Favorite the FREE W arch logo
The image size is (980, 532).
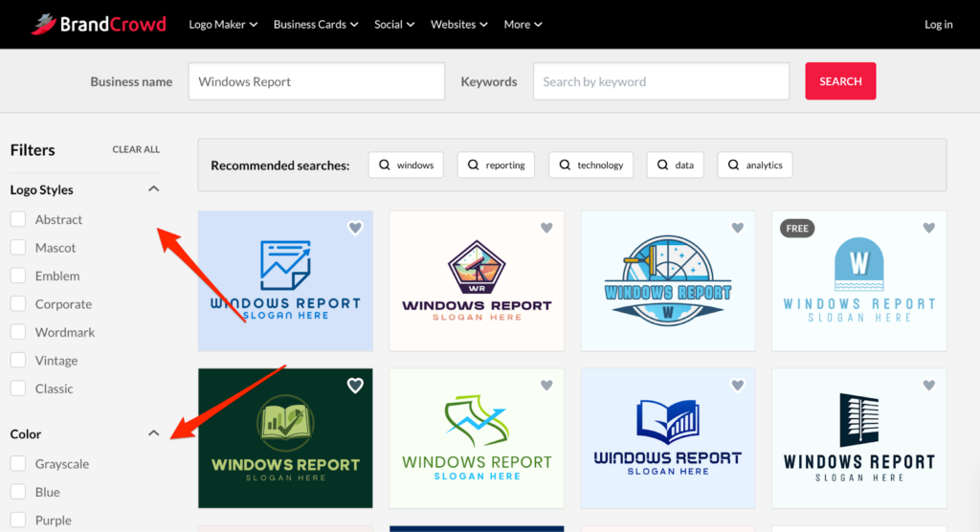(928, 228)
